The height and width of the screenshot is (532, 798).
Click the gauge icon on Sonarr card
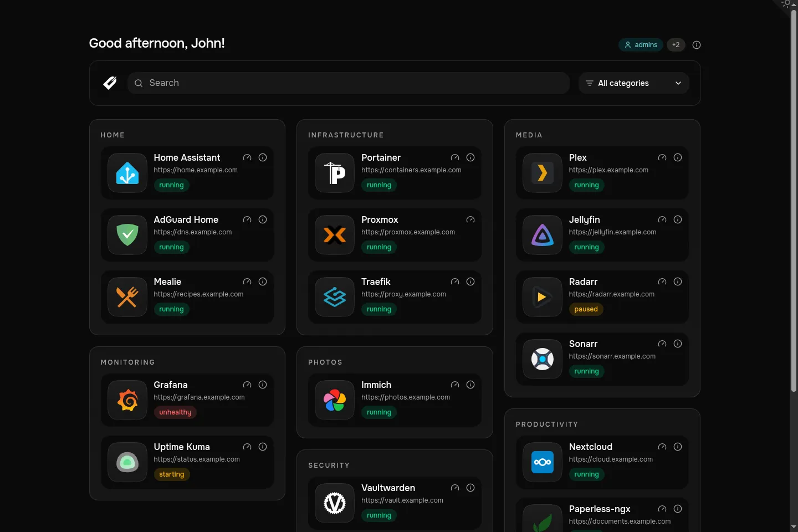tap(662, 344)
